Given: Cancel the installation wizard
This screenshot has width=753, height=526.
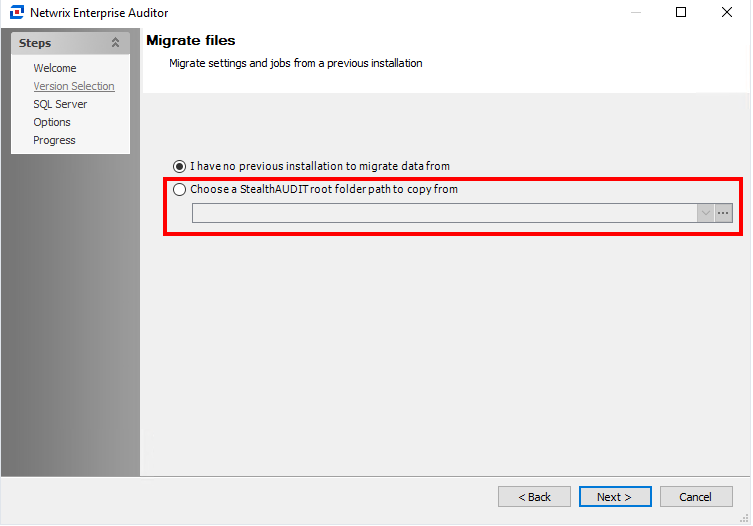Looking at the screenshot, I should [696, 497].
